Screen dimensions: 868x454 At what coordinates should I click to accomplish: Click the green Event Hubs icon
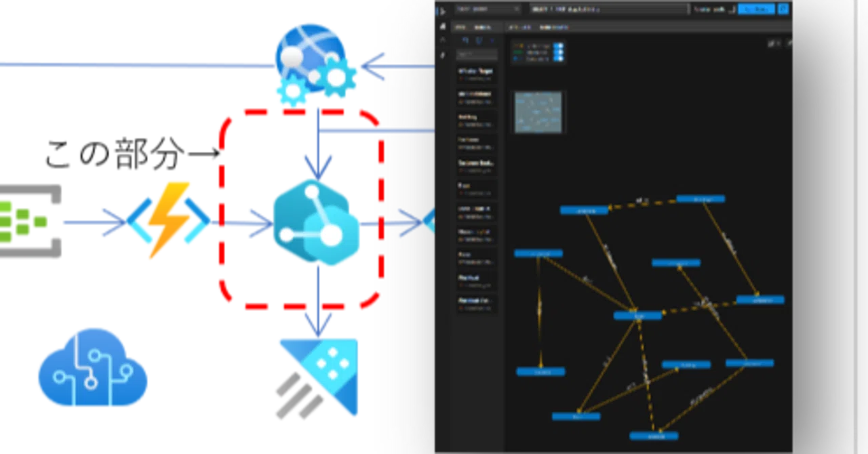coord(30,221)
